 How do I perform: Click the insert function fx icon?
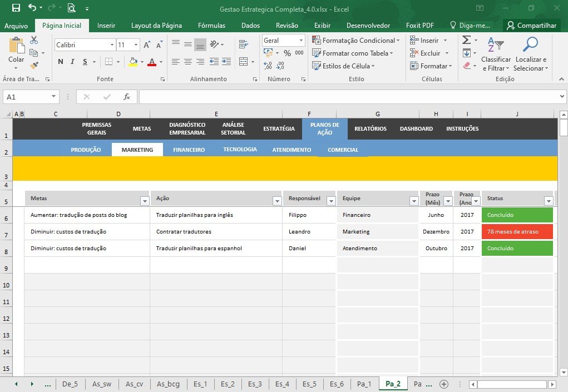[x=126, y=97]
